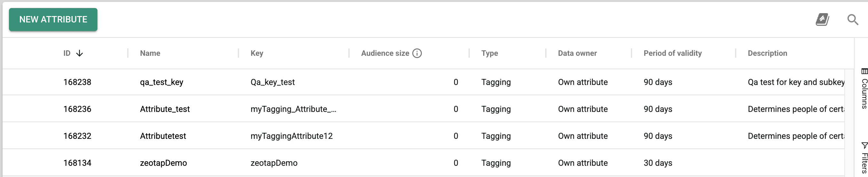
Task: Select the qa_test_key row
Action: pyautogui.click(x=423, y=82)
